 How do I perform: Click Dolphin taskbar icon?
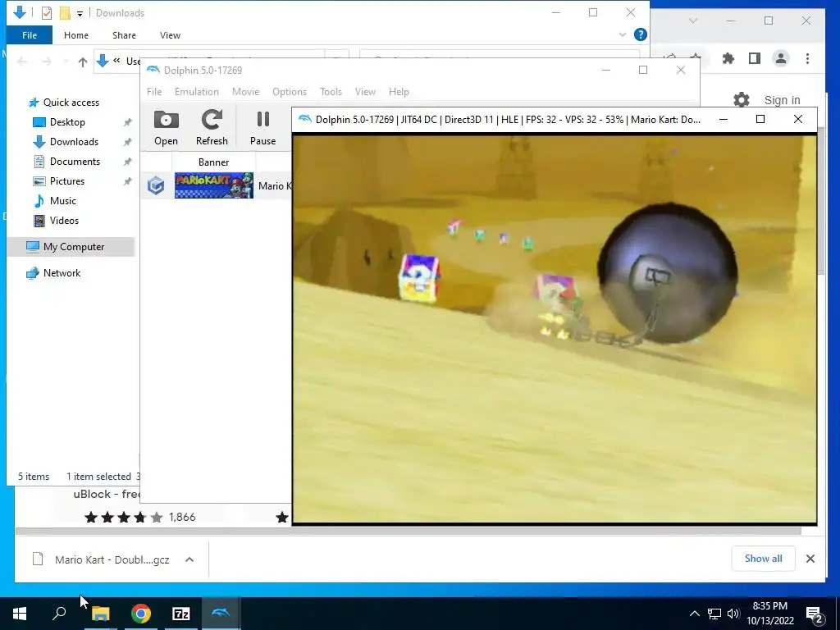tap(221, 614)
